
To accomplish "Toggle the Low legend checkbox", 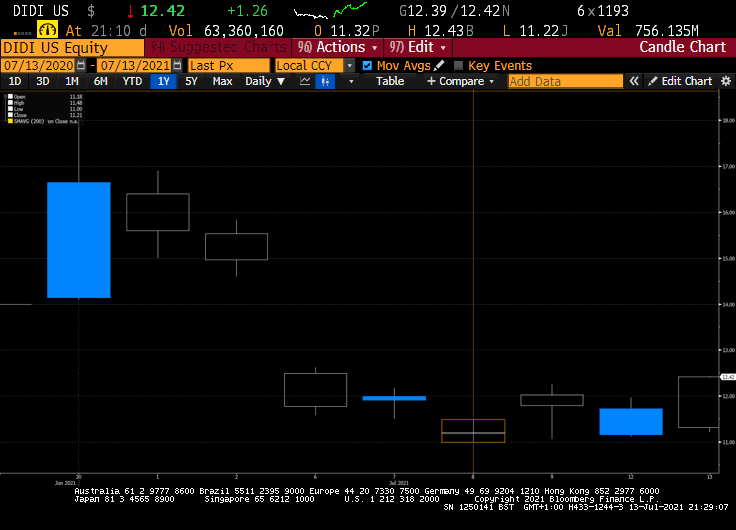I will coord(10,109).
